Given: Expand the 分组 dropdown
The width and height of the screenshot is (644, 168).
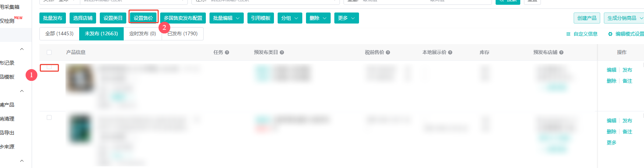Looking at the screenshot, I should click(x=290, y=18).
